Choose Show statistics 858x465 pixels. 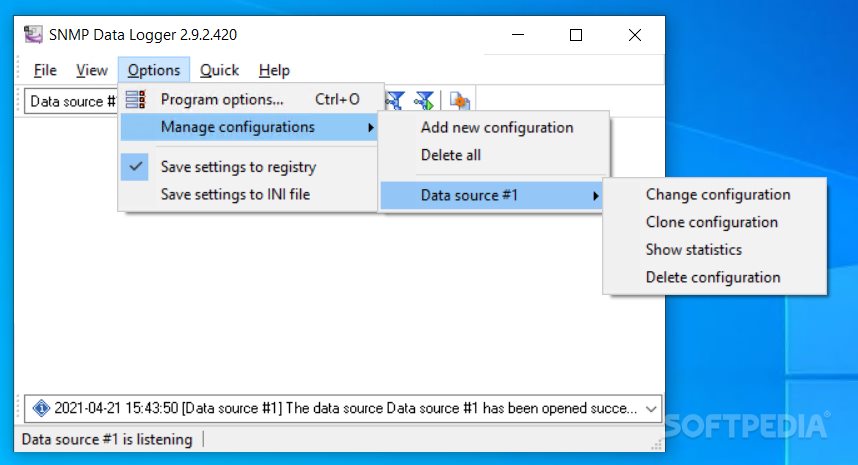point(715,249)
